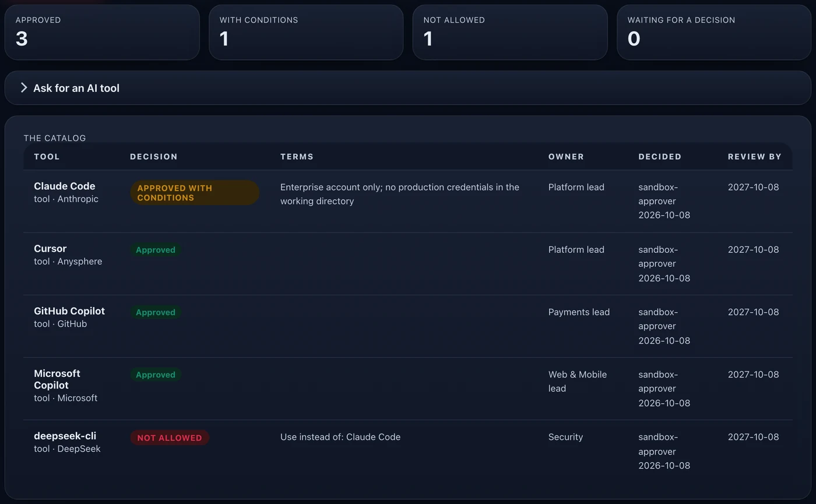Viewport: 816px width, 504px height.
Task: Click the TOOL column header
Action: [47, 157]
